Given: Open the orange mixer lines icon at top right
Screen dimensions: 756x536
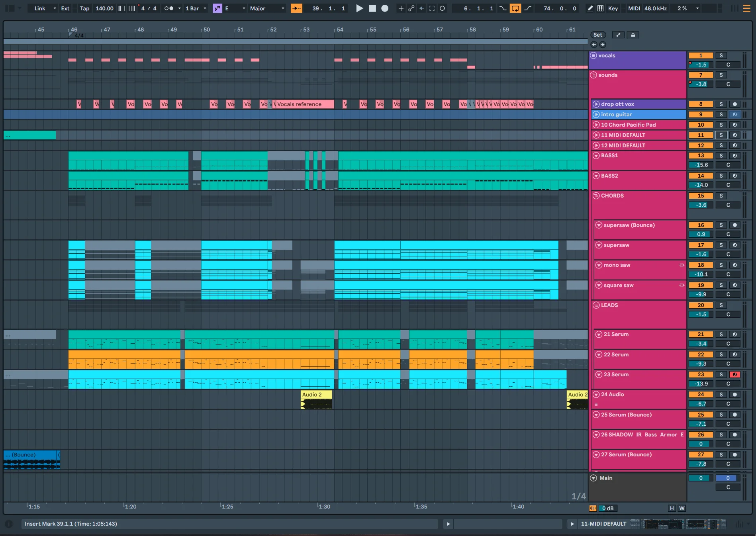Looking at the screenshot, I should [747, 8].
